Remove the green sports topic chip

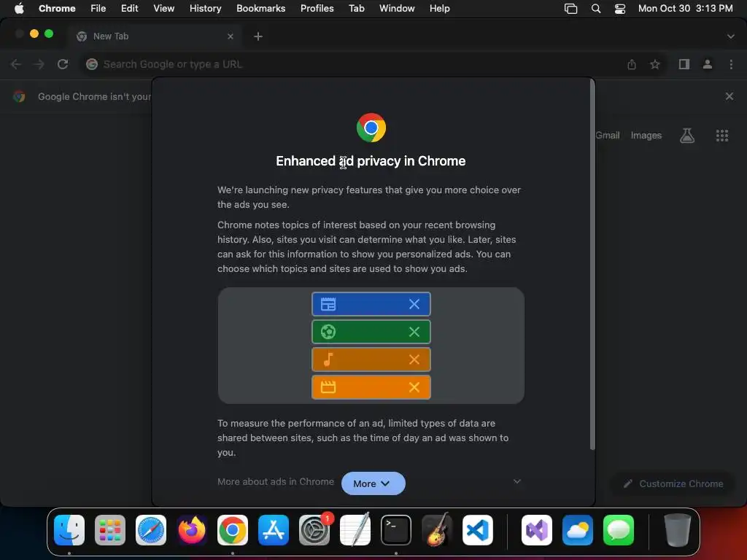click(x=414, y=332)
